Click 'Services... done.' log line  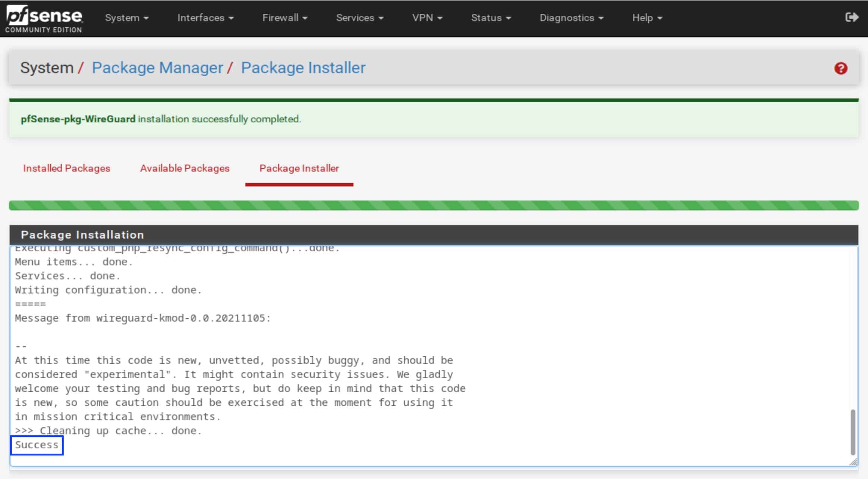pos(67,276)
